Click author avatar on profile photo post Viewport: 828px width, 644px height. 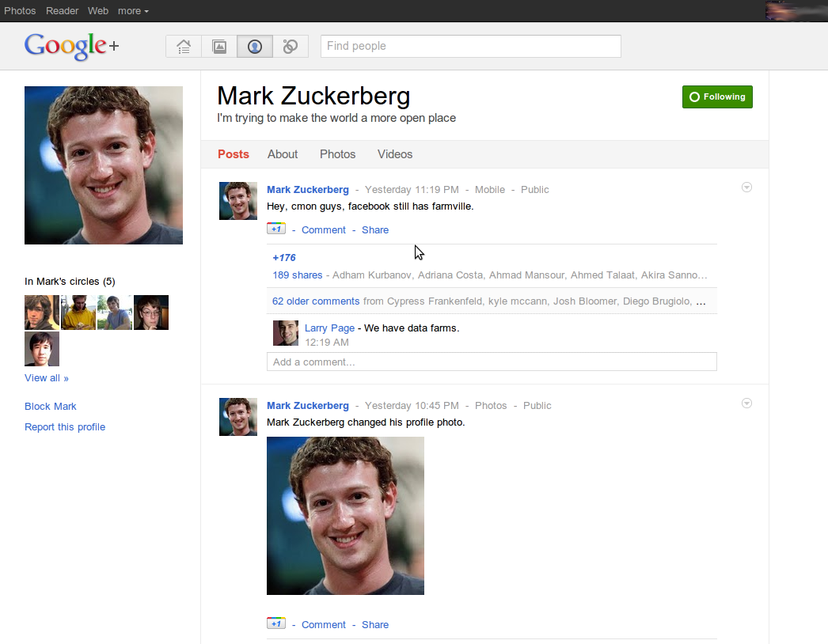[238, 417]
